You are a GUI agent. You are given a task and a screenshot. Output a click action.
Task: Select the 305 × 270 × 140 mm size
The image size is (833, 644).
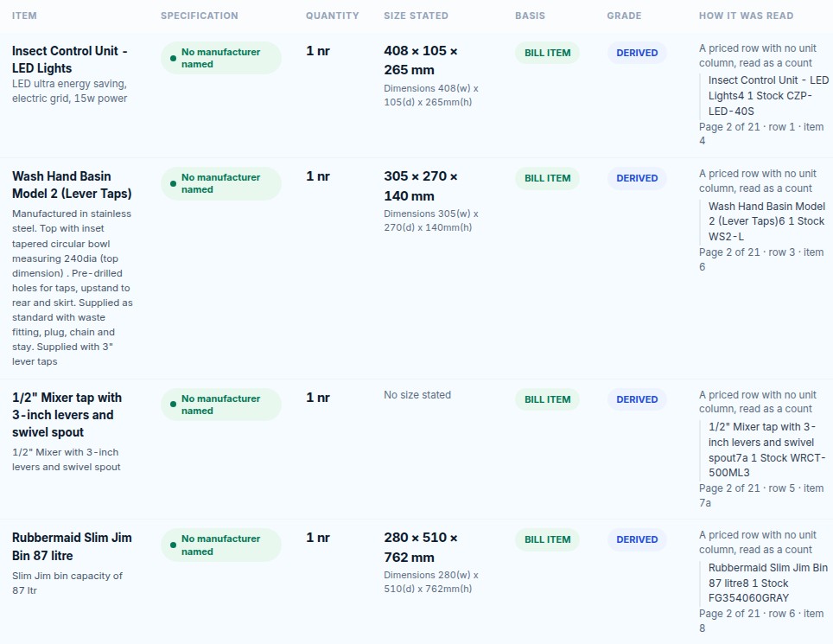421,186
